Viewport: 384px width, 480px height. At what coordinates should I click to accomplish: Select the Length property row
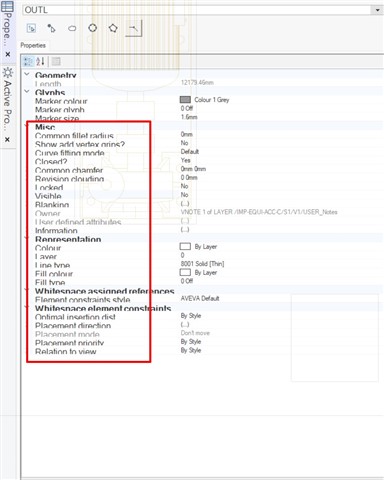pyautogui.click(x=202, y=83)
